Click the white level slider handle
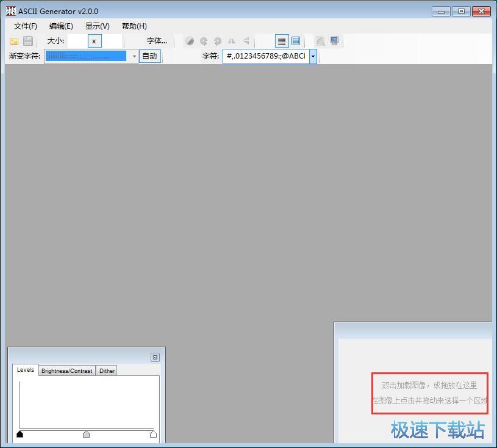The width and height of the screenshot is (497, 448). point(153,434)
